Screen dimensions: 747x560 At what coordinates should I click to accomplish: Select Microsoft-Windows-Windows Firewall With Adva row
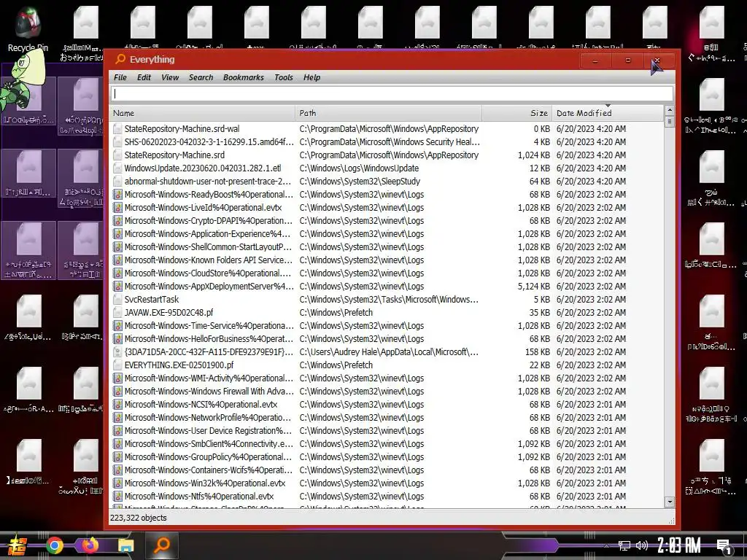coord(209,392)
